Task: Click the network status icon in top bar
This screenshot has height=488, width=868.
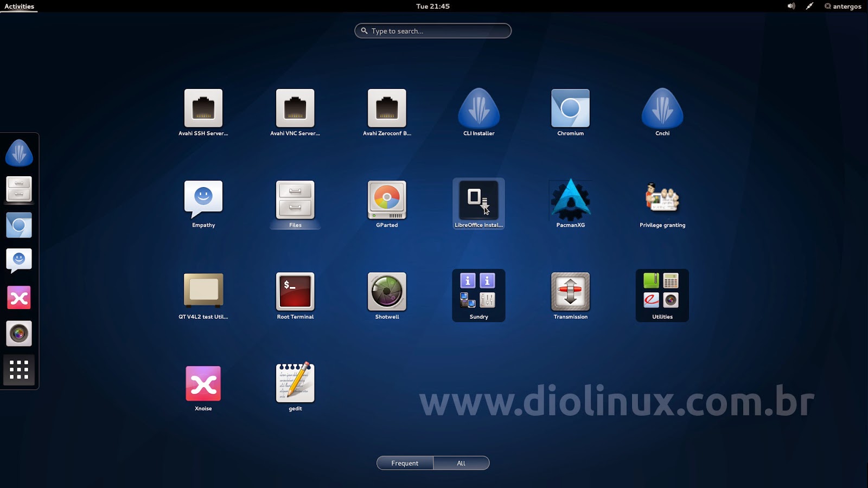Action: (809, 6)
